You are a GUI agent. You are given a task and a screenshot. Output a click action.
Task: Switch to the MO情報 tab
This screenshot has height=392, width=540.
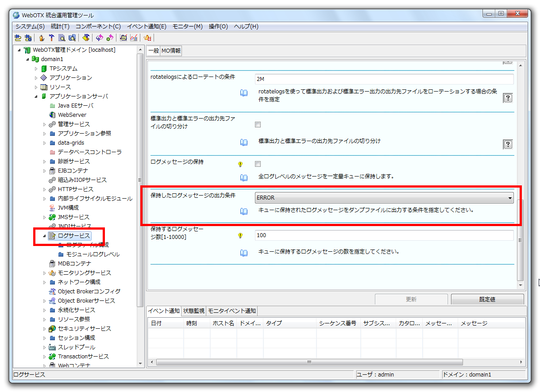pos(171,50)
